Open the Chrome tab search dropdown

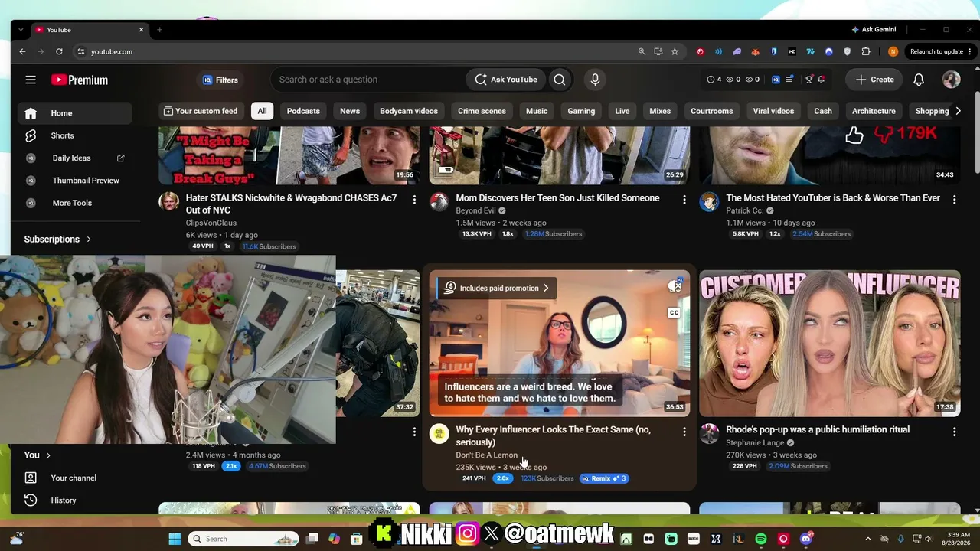click(x=21, y=30)
